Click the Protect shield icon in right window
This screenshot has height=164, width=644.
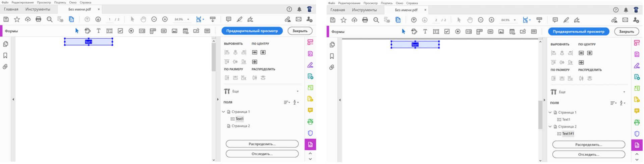pyautogui.click(x=637, y=134)
